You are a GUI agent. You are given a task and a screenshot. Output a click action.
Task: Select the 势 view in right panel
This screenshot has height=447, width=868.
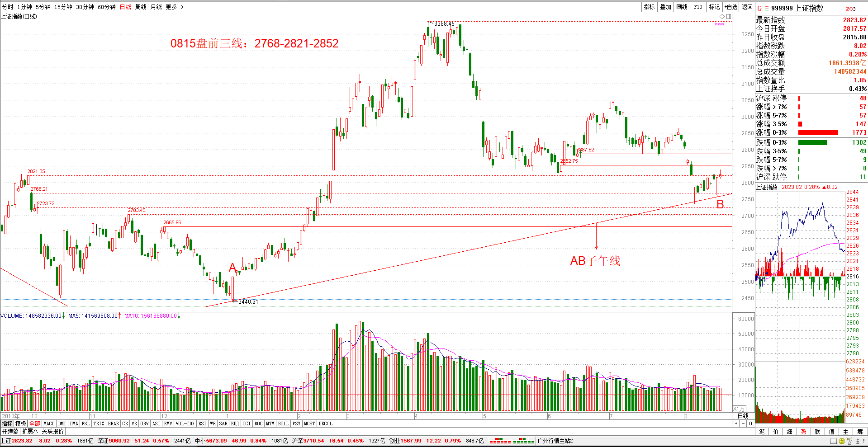click(x=803, y=432)
